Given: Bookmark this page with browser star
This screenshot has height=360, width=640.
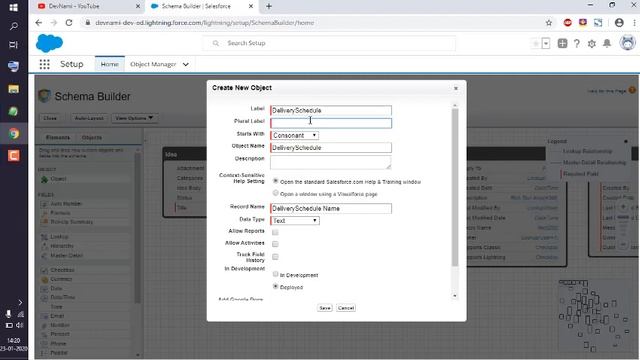Looking at the screenshot, I should tap(549, 23).
